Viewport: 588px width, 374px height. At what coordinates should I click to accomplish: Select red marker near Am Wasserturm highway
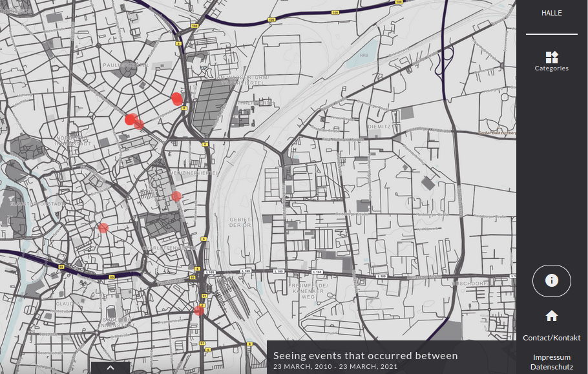pyautogui.click(x=177, y=98)
